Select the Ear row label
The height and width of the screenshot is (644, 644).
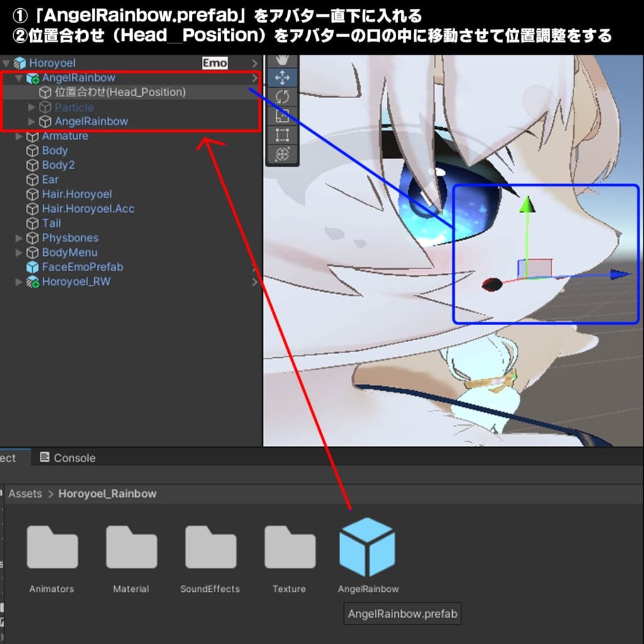point(50,180)
